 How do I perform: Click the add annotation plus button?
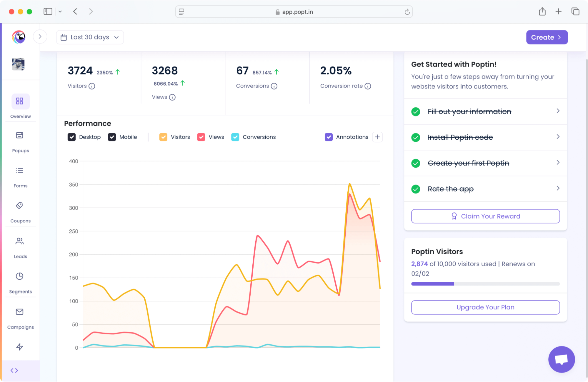[x=377, y=137]
